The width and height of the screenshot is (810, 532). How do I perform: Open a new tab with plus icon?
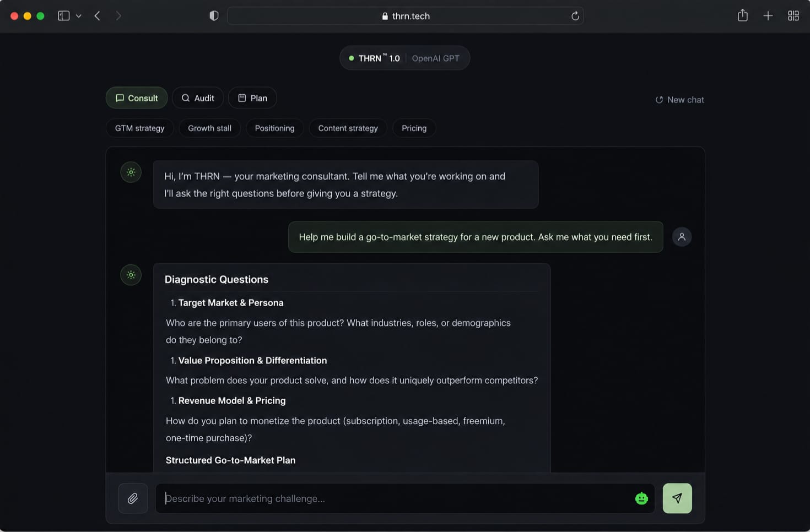click(x=768, y=16)
